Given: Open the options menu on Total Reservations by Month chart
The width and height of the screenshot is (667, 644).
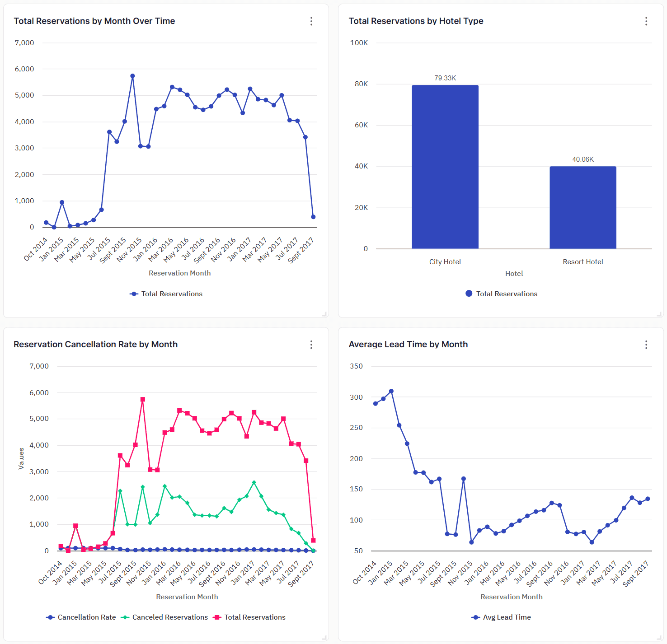Looking at the screenshot, I should point(311,21).
